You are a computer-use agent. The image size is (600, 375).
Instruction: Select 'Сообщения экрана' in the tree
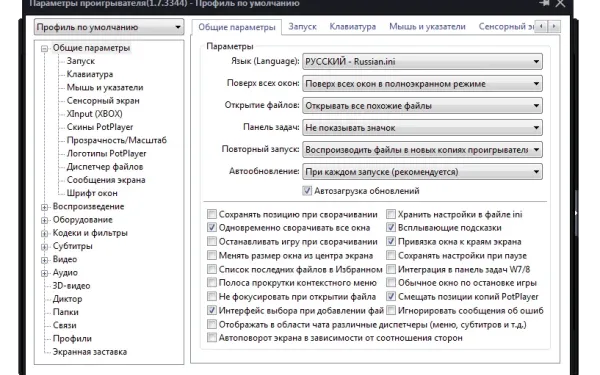click(106, 180)
